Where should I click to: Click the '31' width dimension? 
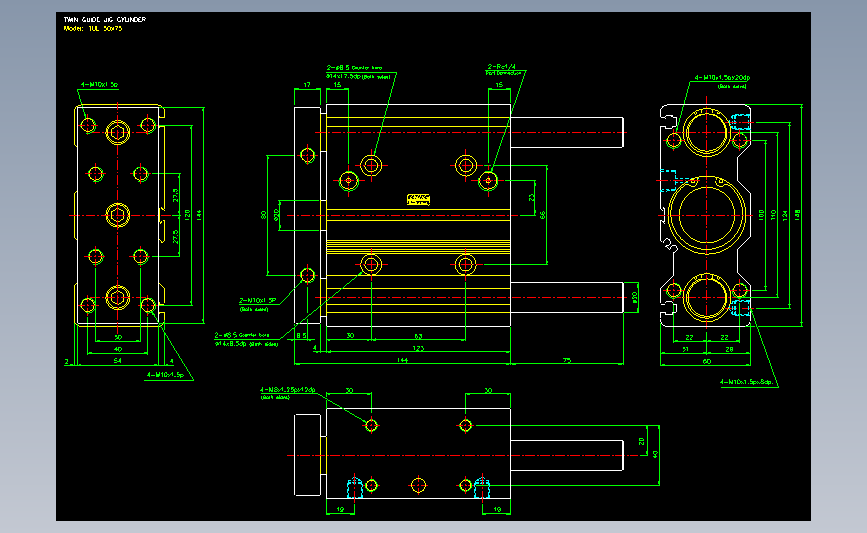click(685, 349)
